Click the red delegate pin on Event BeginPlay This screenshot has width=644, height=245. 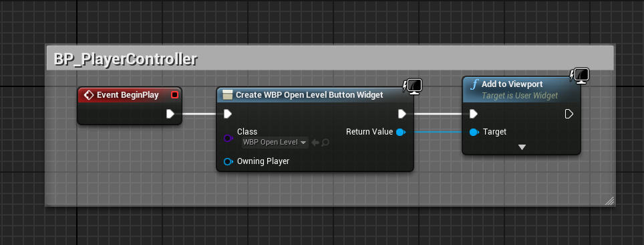(174, 95)
